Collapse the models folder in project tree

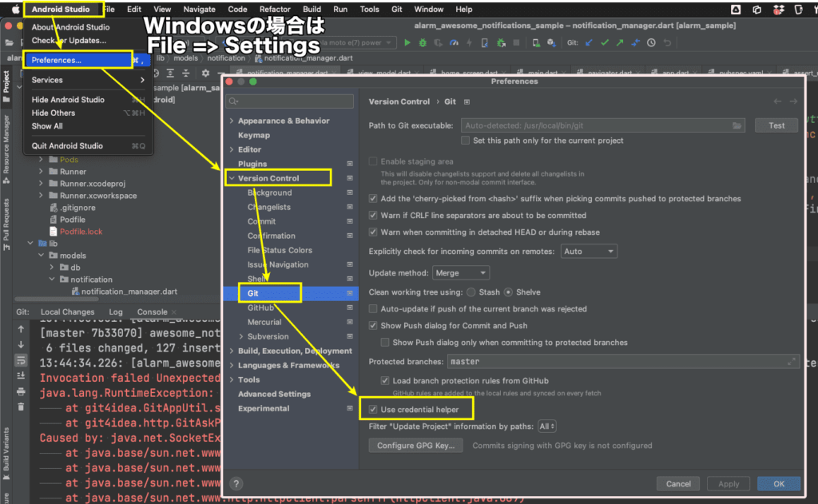[42, 256]
